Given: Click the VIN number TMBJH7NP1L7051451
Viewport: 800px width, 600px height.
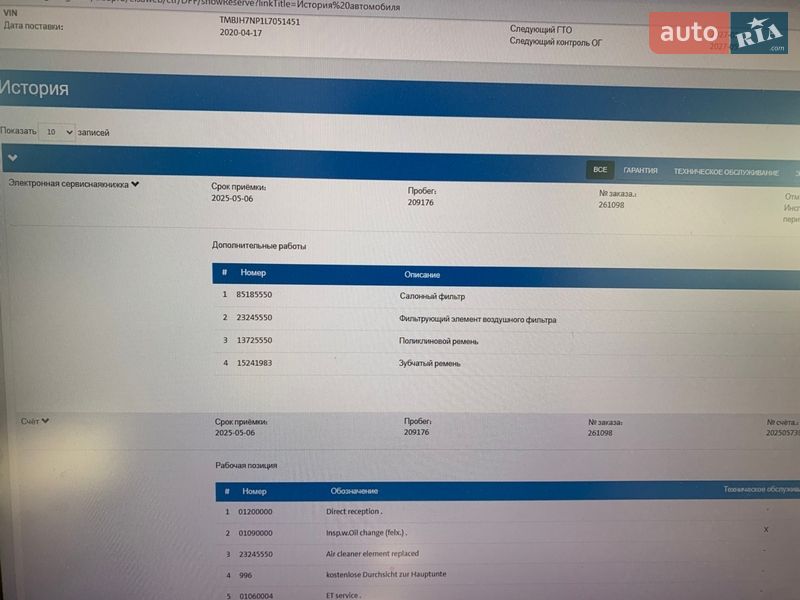Looking at the screenshot, I should [x=259, y=20].
